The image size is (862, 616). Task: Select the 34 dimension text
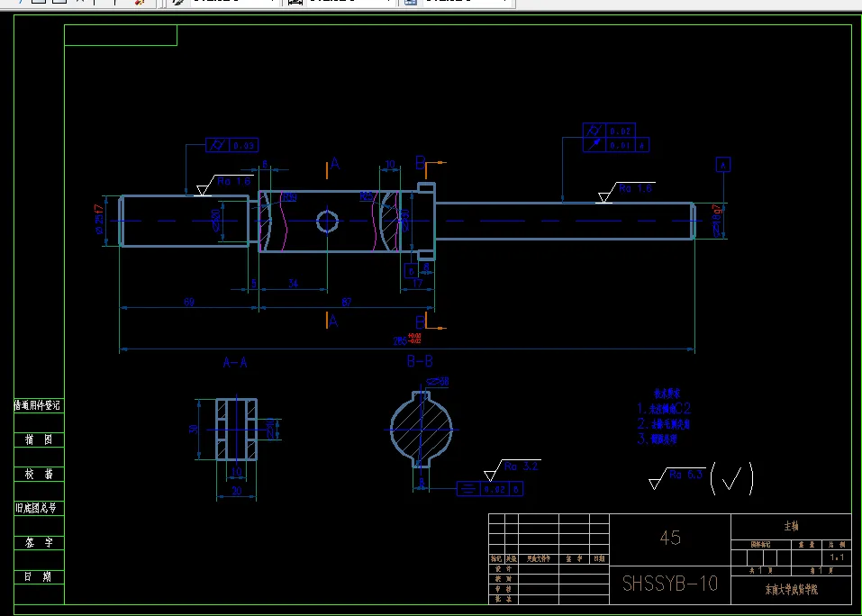tap(293, 284)
